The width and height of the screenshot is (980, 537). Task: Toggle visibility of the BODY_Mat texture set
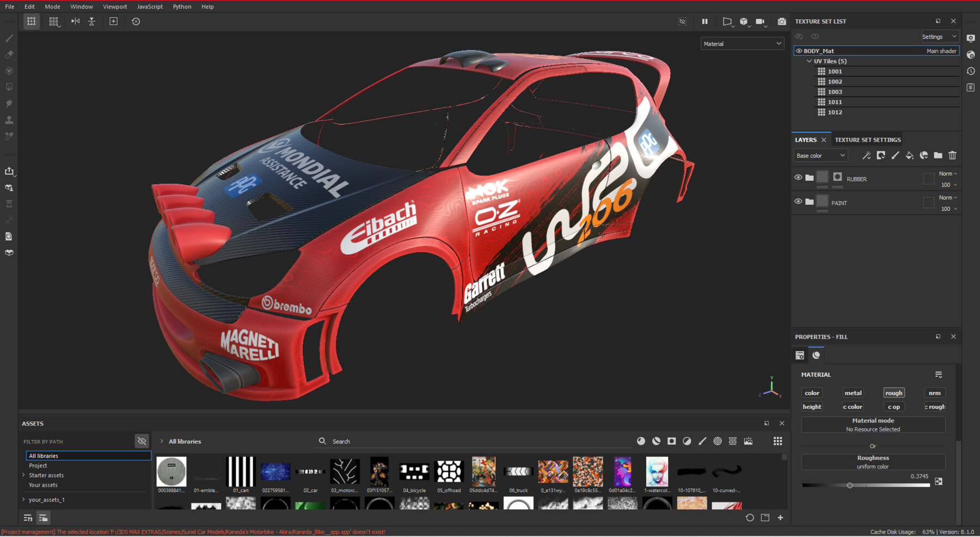[799, 50]
